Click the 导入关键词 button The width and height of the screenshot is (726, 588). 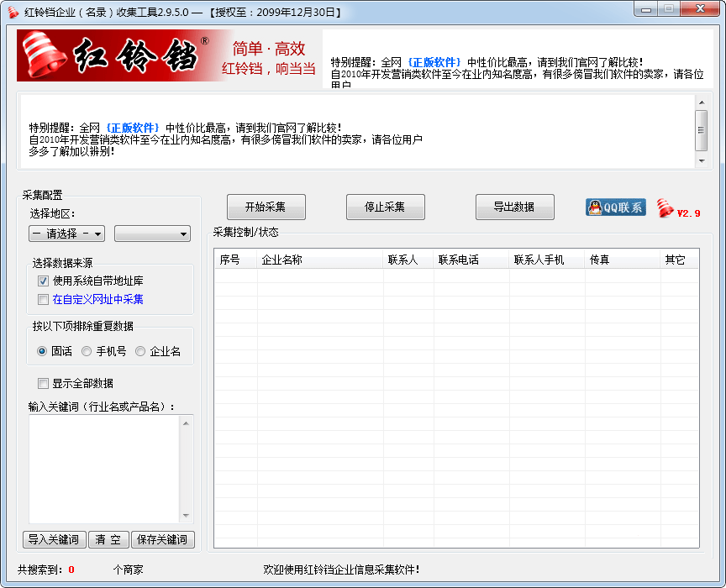(x=54, y=539)
